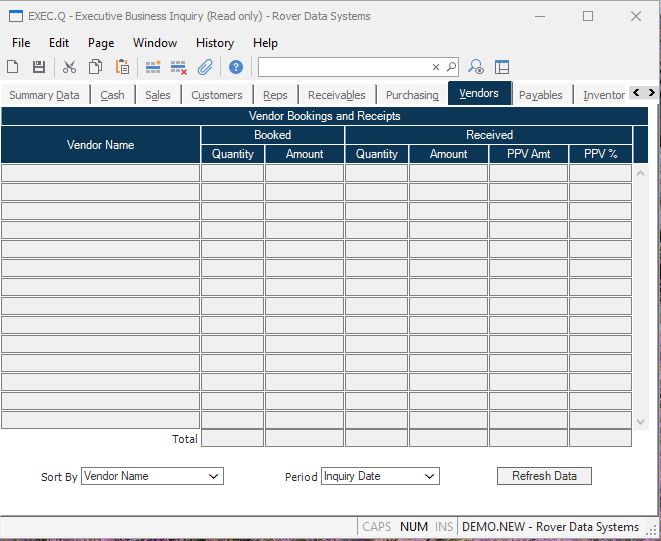Click the Delete row icon with red X
Image resolution: width=661 pixels, height=541 pixels.
coord(179,67)
